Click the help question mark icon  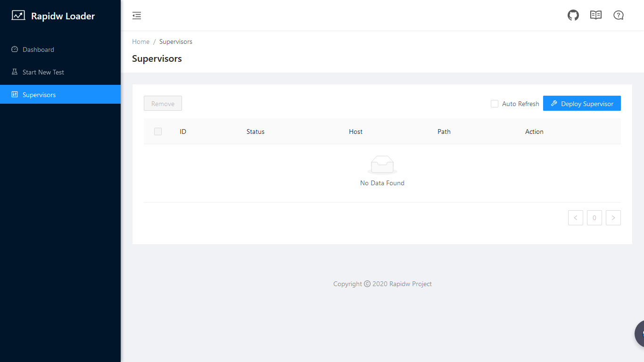click(619, 15)
